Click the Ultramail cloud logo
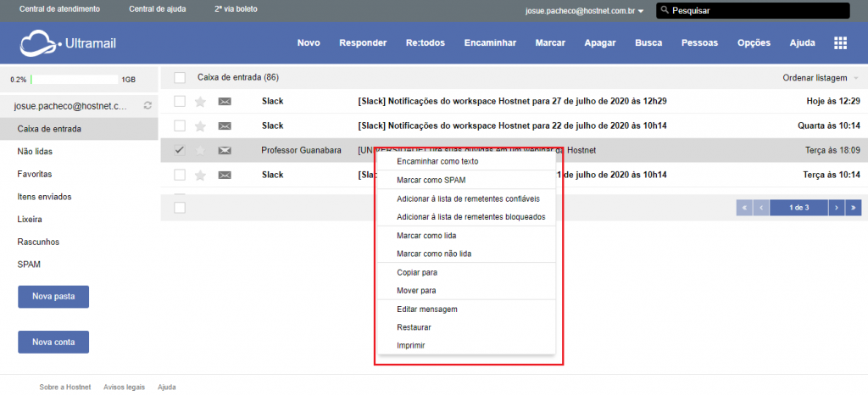Image resolution: width=868 pixels, height=396 pixels. tap(41, 42)
